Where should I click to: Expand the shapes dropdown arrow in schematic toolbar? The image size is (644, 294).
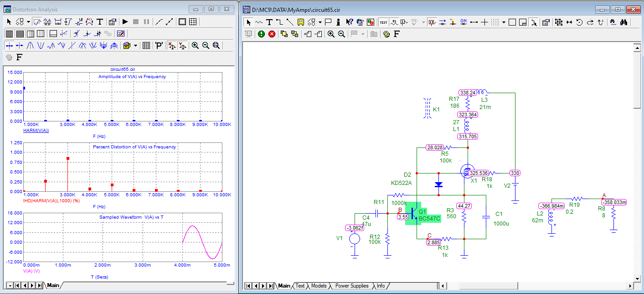click(320, 22)
